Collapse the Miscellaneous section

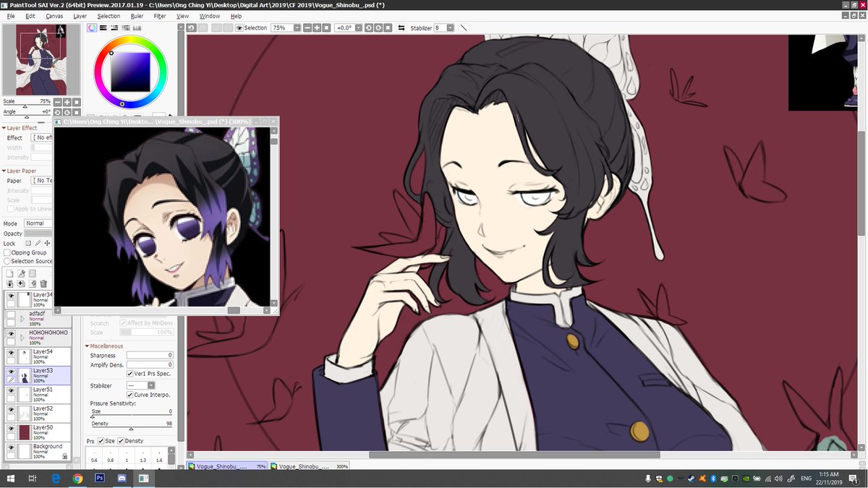point(88,346)
